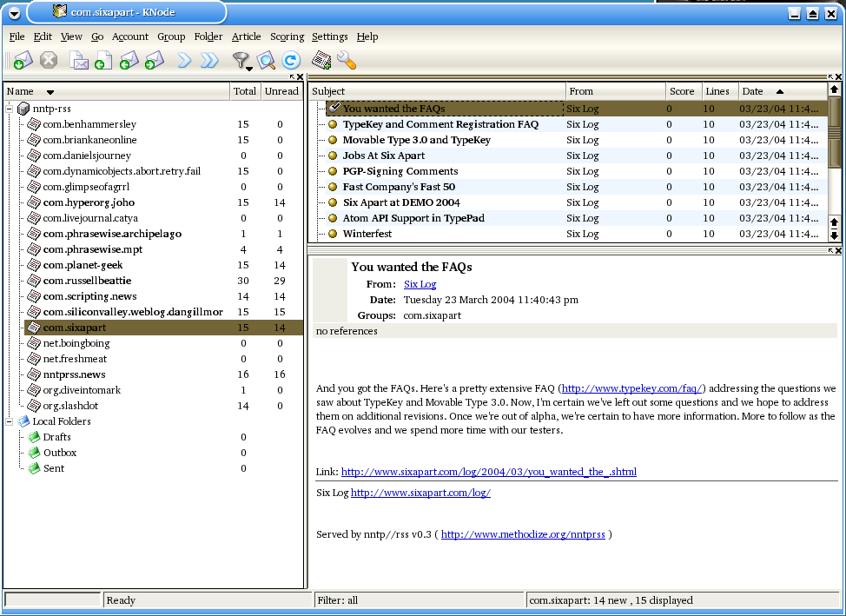Click the Drafts folder icon
The width and height of the screenshot is (846, 616).
click(x=34, y=437)
